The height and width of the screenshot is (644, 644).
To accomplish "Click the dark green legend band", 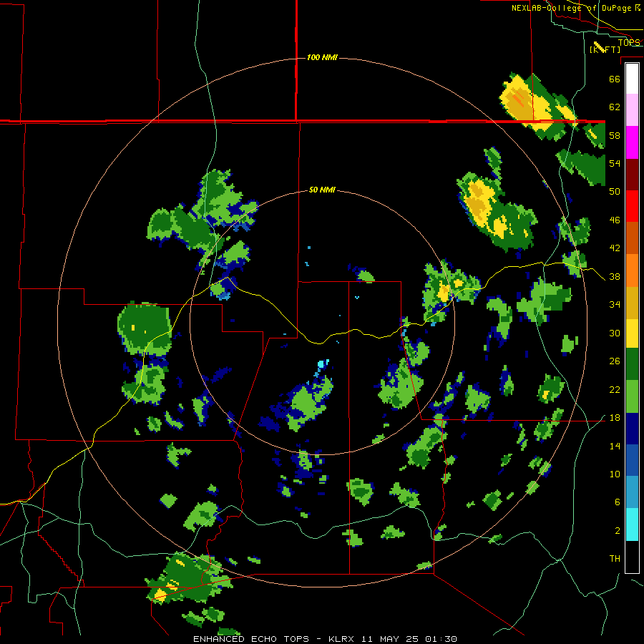I will coord(632,364).
